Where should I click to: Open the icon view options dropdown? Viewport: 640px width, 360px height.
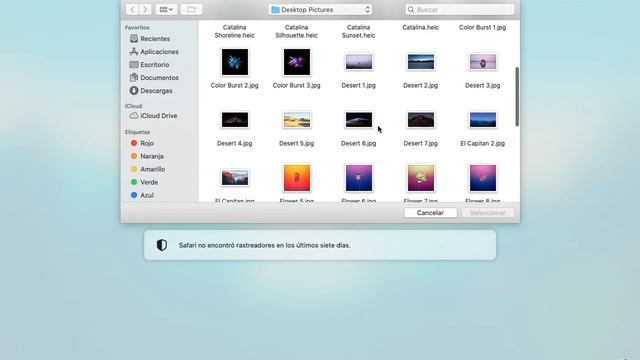click(x=166, y=9)
